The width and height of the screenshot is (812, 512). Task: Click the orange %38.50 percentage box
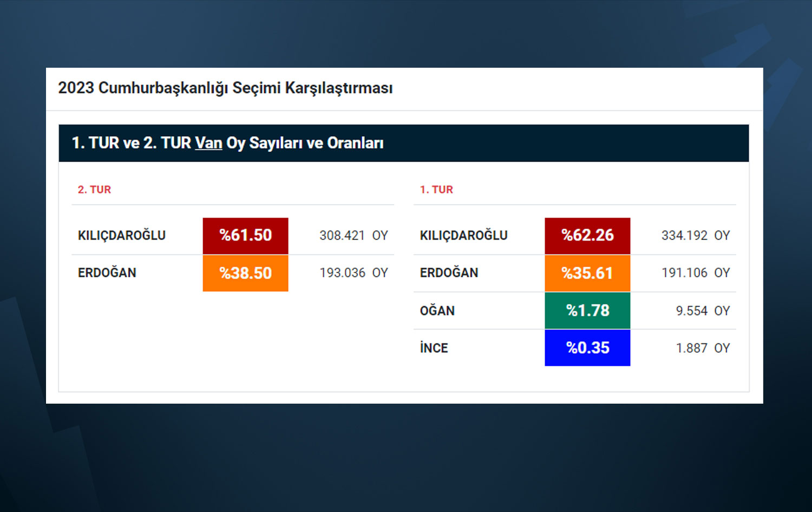245,273
